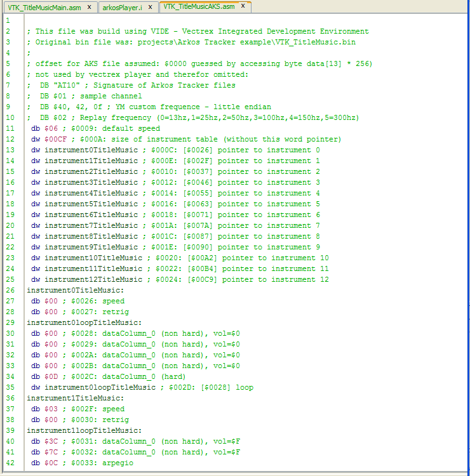Viewport: 470px width, 476px height.
Task: Click the instrument1loopTitleMusic: label line
Action: tap(84, 430)
